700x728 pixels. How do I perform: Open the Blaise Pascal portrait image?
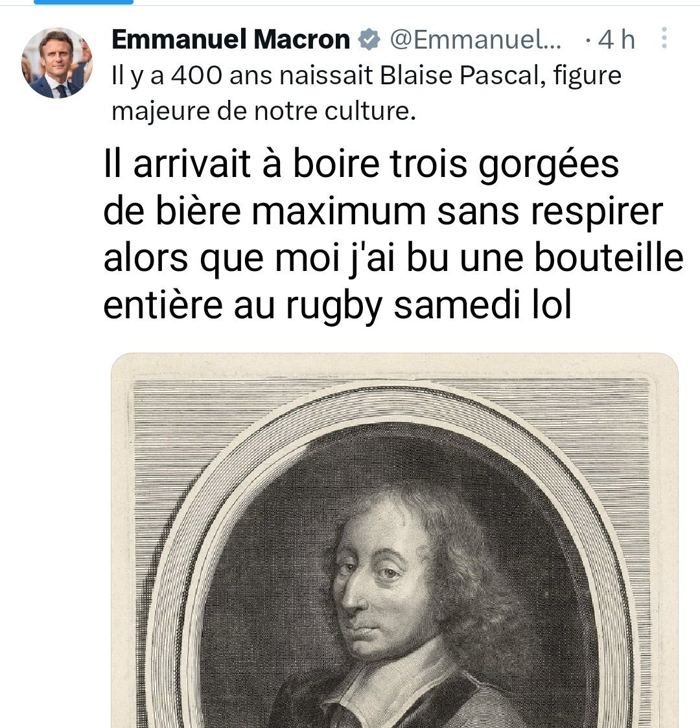click(395, 541)
